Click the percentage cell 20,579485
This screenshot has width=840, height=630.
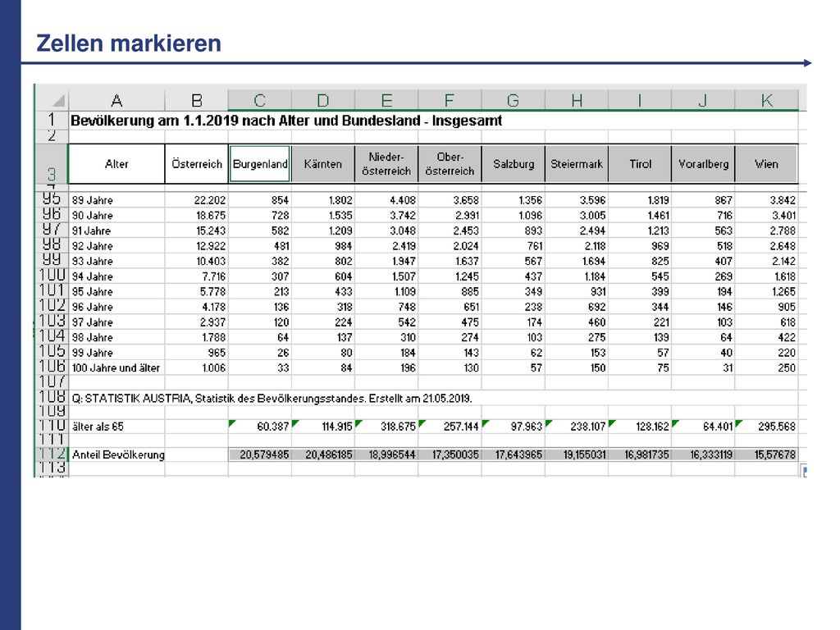260,454
